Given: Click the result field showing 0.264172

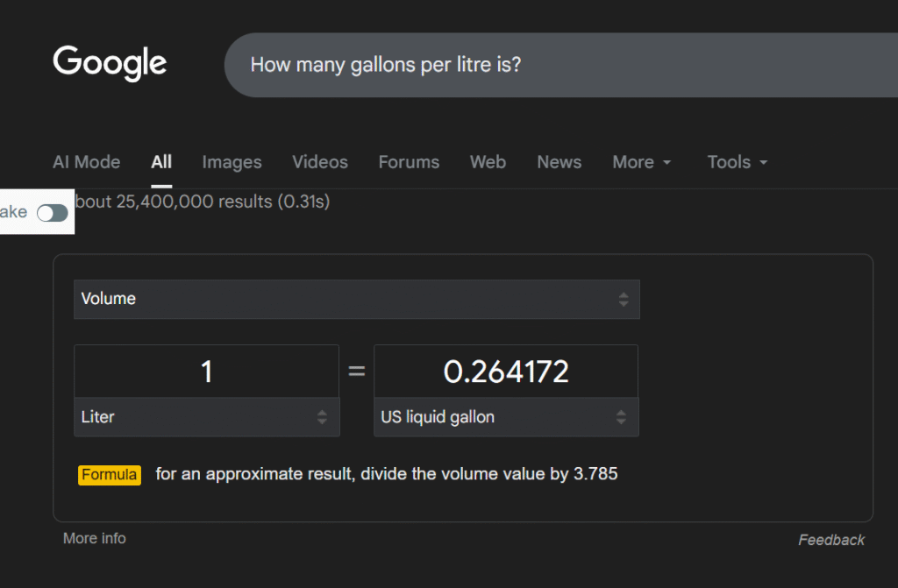Looking at the screenshot, I should pos(506,372).
